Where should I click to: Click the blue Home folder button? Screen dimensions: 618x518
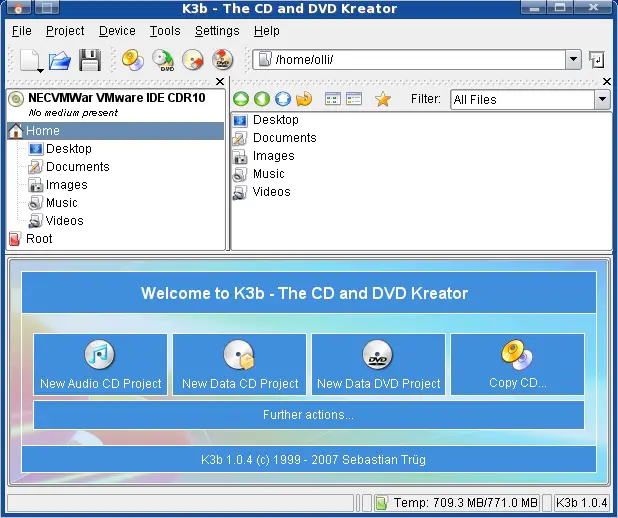(283, 99)
